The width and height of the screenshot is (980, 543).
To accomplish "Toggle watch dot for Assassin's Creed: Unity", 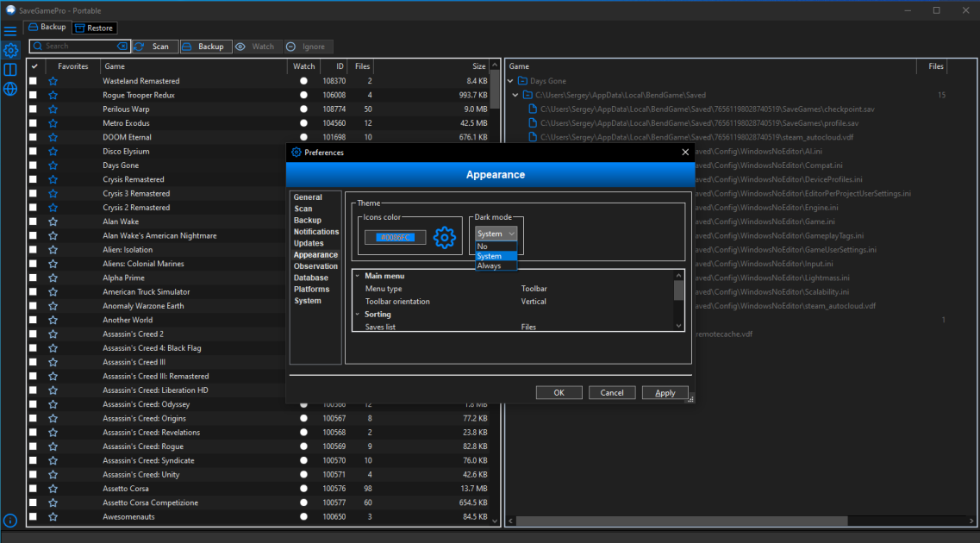I will [303, 474].
